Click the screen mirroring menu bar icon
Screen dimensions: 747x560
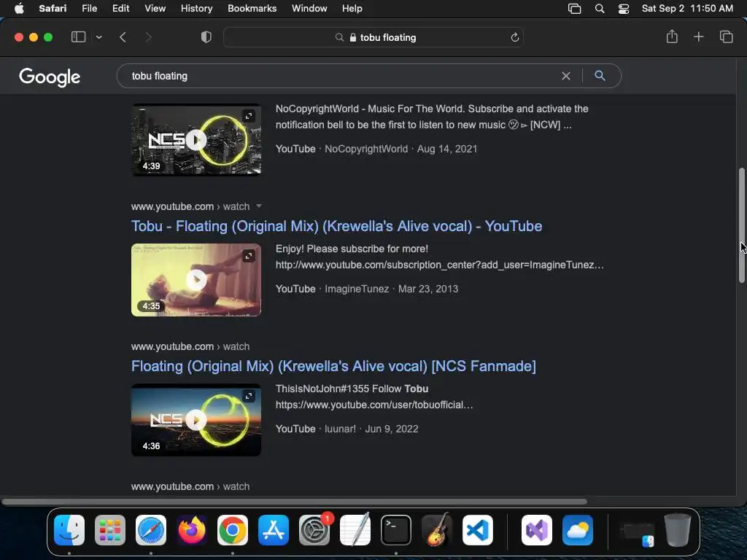pos(575,9)
